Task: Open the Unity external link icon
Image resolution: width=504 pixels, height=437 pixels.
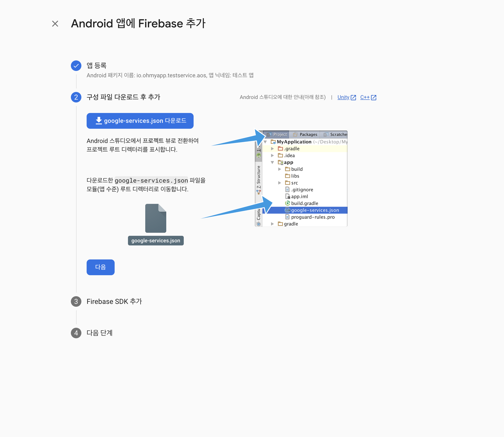Action: coord(353,98)
